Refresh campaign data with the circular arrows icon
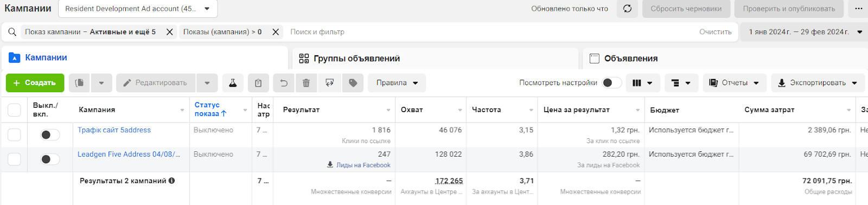The width and height of the screenshot is (868, 205). pos(627,9)
